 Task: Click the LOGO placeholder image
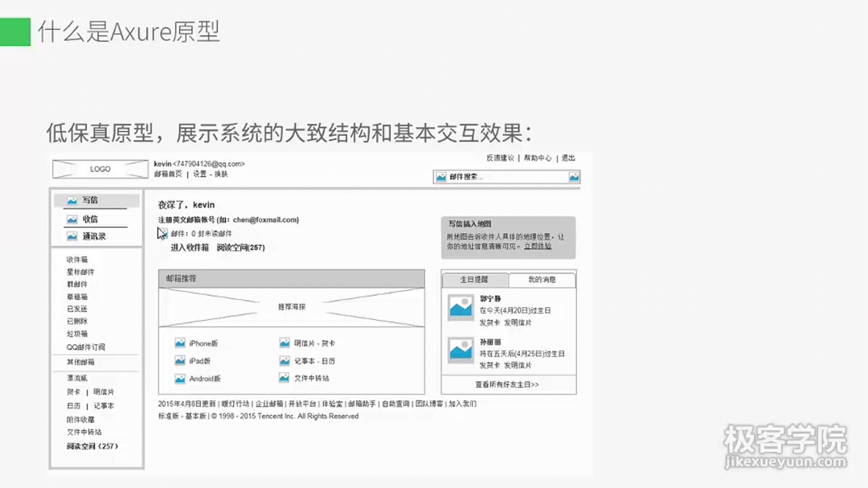100,169
